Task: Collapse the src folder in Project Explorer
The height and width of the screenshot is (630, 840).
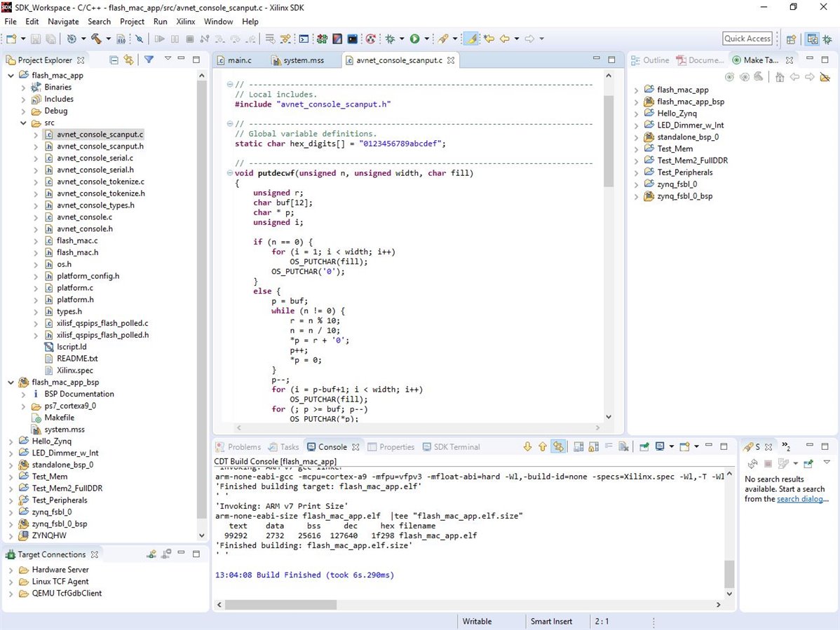Action: [23, 123]
